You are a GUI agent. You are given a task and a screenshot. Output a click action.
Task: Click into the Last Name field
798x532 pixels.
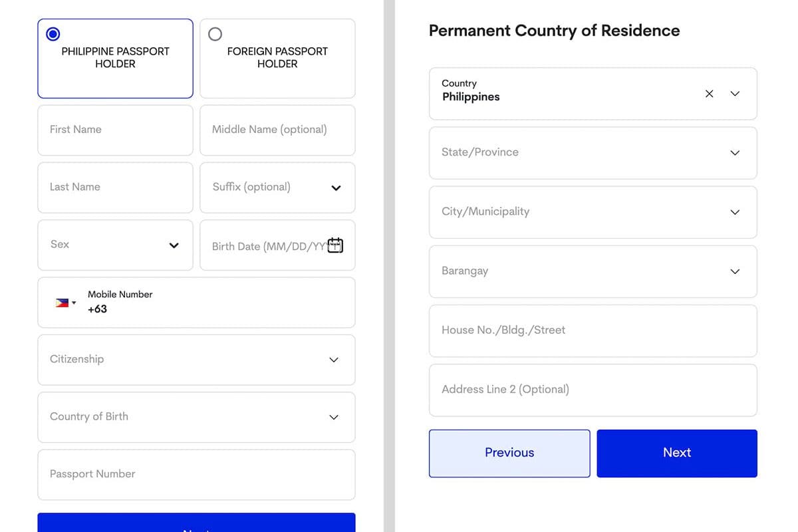115,188
